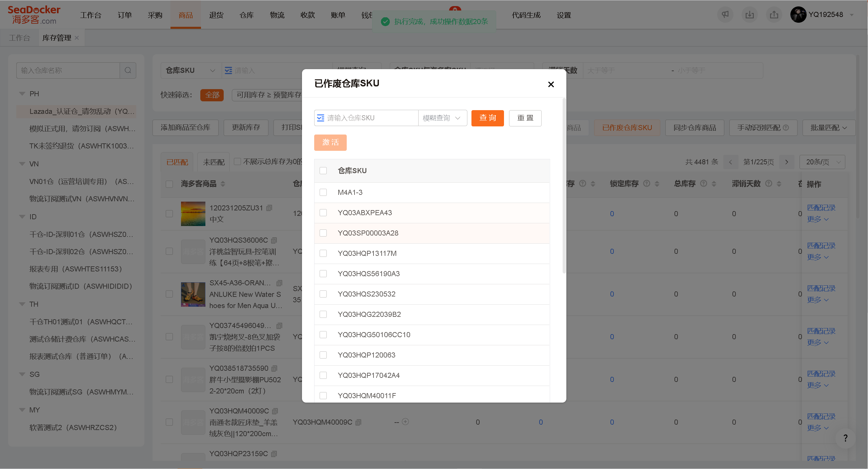Click the 查询 button in dialog
Image resolution: width=868 pixels, height=469 pixels.
tap(487, 118)
